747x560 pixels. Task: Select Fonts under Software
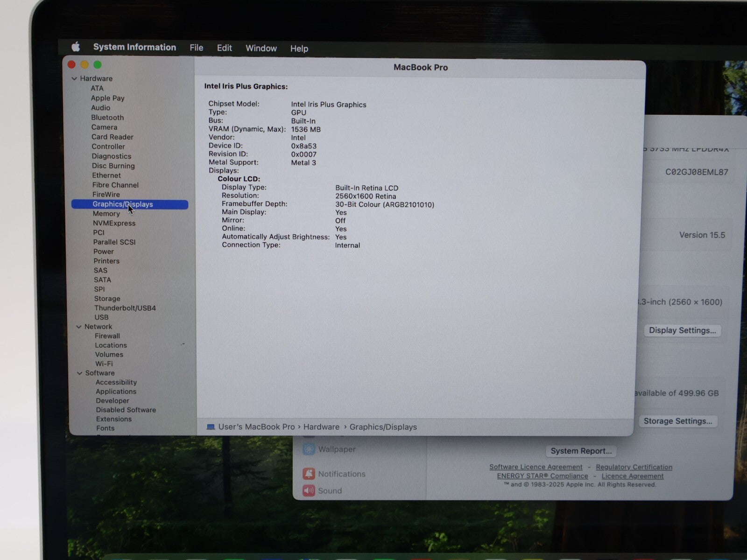(105, 428)
